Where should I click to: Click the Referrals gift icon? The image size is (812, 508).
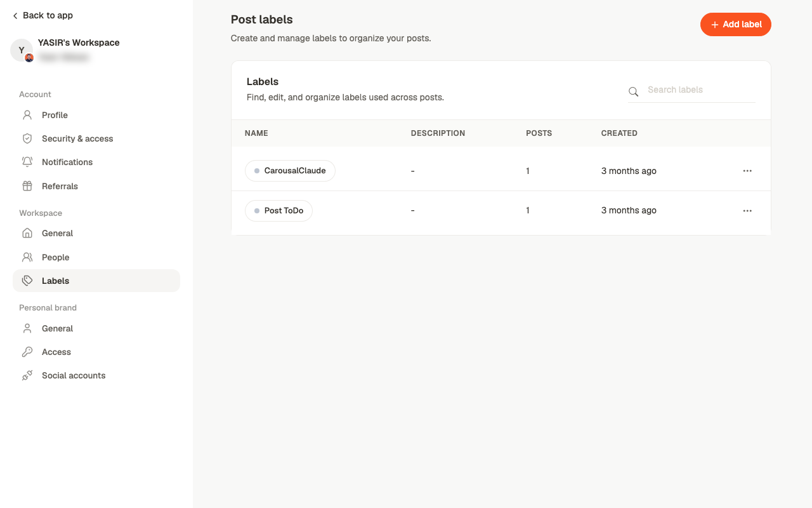27,186
